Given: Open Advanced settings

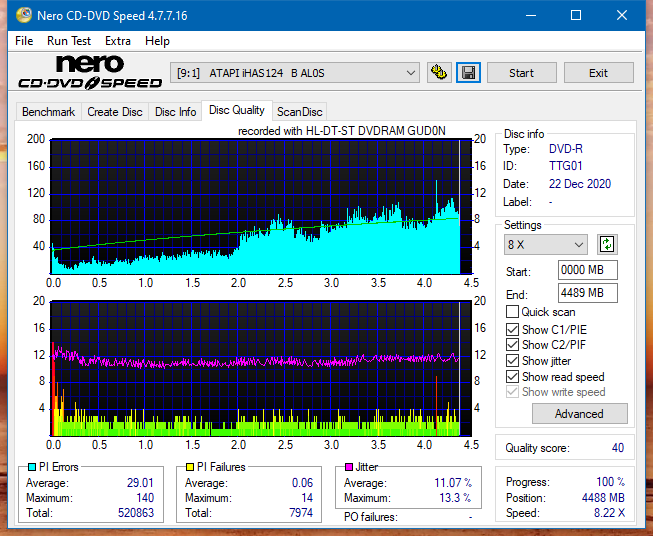Looking at the screenshot, I should 579,414.
